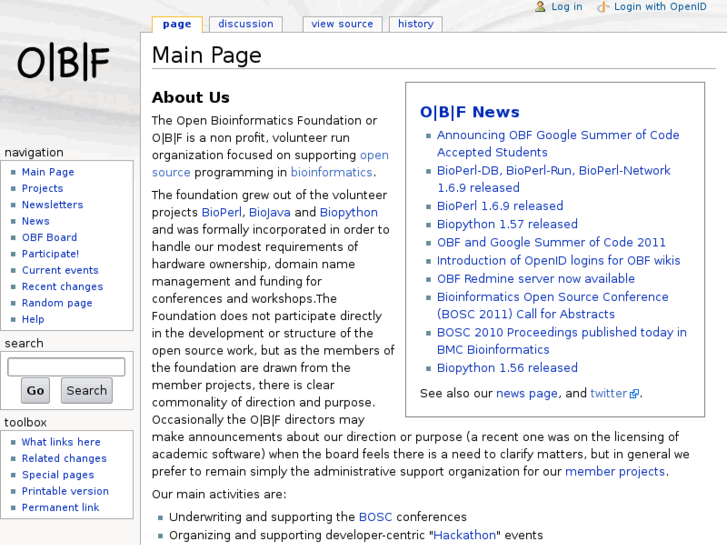Open the history tab
Viewport: 727px width, 545px height.
tap(416, 24)
